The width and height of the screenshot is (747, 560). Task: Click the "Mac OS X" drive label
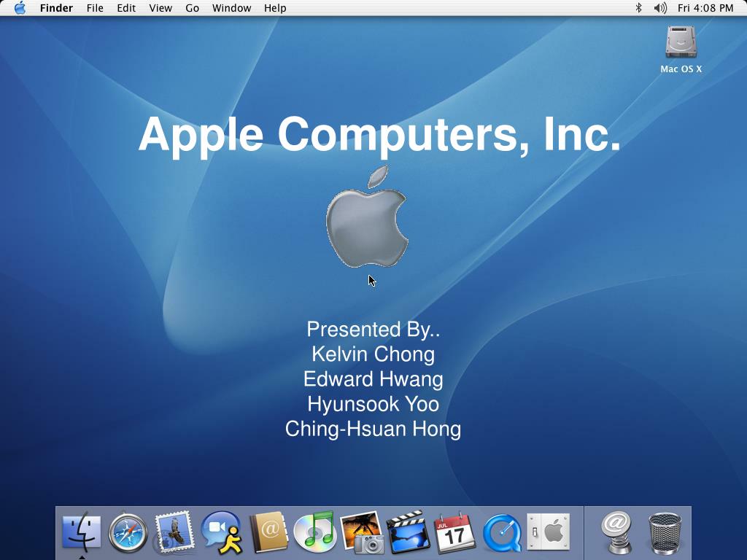pyautogui.click(x=681, y=69)
